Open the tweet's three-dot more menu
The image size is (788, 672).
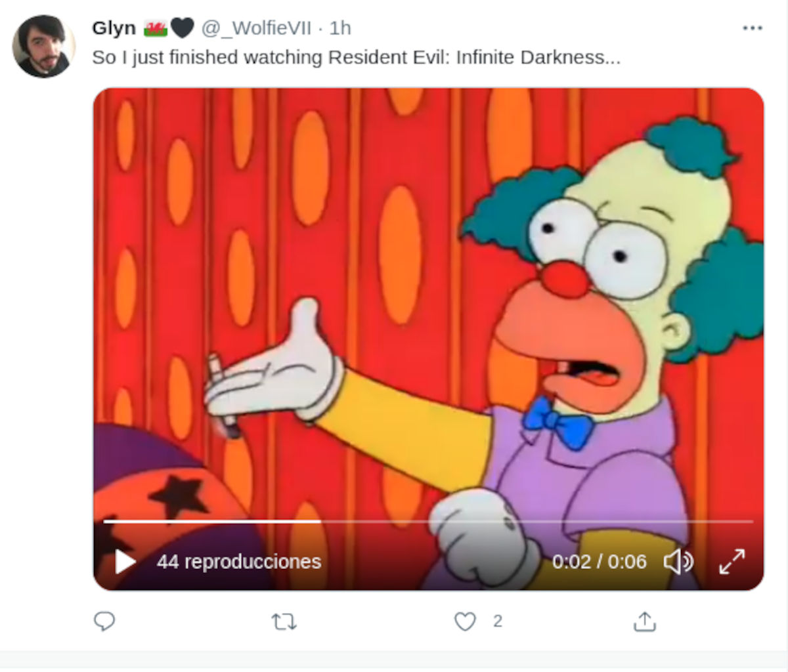(752, 28)
